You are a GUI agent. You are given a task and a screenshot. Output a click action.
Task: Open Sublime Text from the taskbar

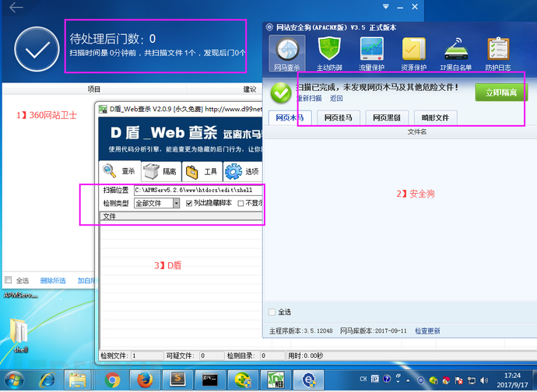point(177,380)
